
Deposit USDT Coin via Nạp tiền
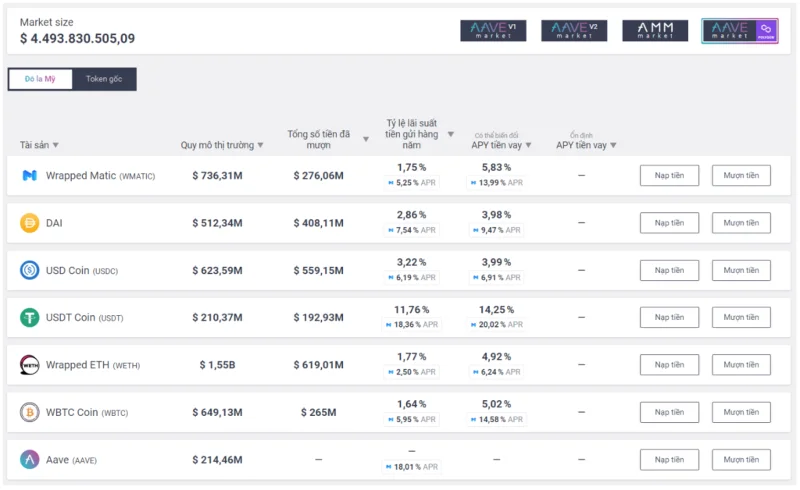coord(669,317)
